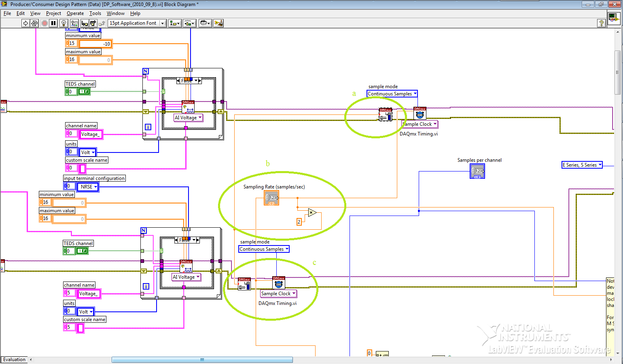Click the Evaluation tab at bottom-left

pyautogui.click(x=14, y=360)
